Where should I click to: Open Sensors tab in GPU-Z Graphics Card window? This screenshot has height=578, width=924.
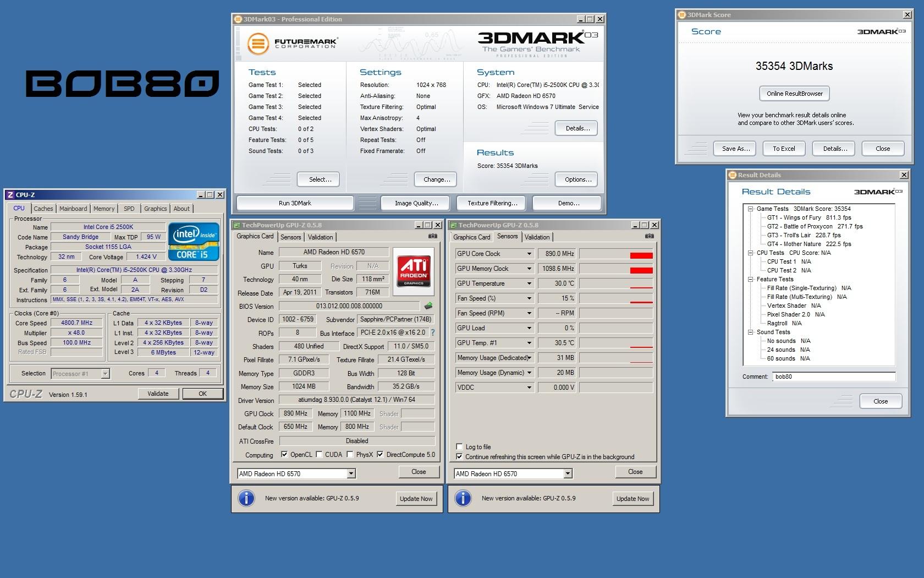pos(290,237)
